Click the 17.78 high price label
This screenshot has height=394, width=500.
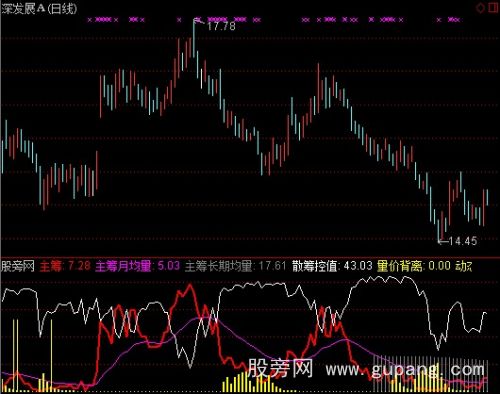(x=221, y=26)
